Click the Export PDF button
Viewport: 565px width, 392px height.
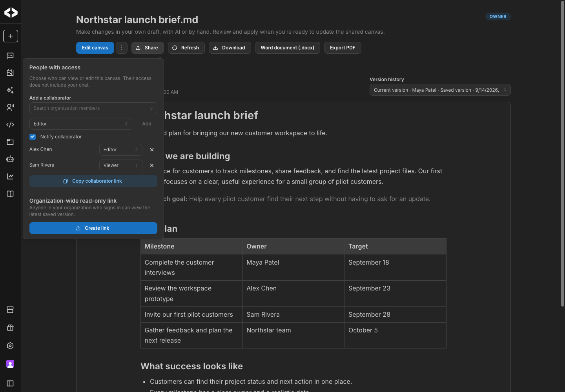(343, 48)
